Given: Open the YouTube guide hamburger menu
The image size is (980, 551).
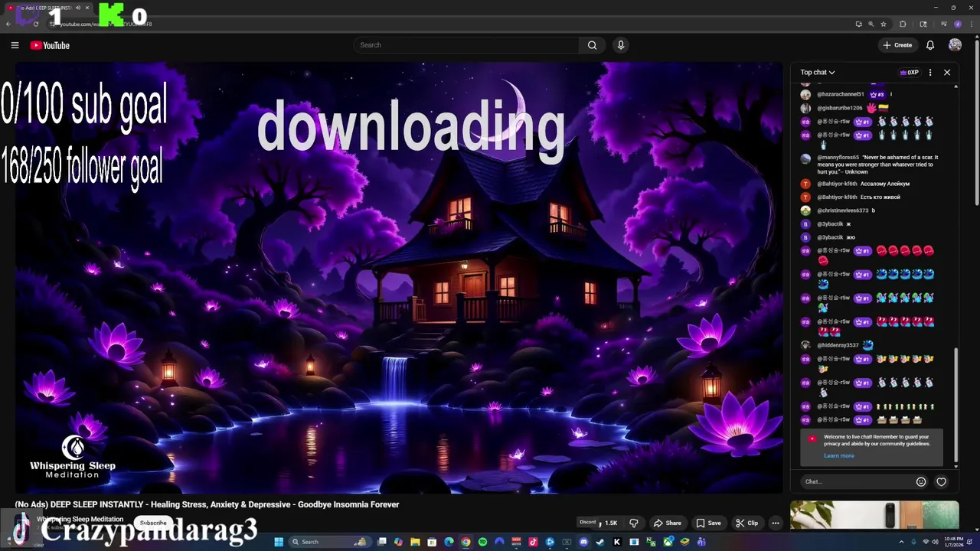Looking at the screenshot, I should (15, 45).
